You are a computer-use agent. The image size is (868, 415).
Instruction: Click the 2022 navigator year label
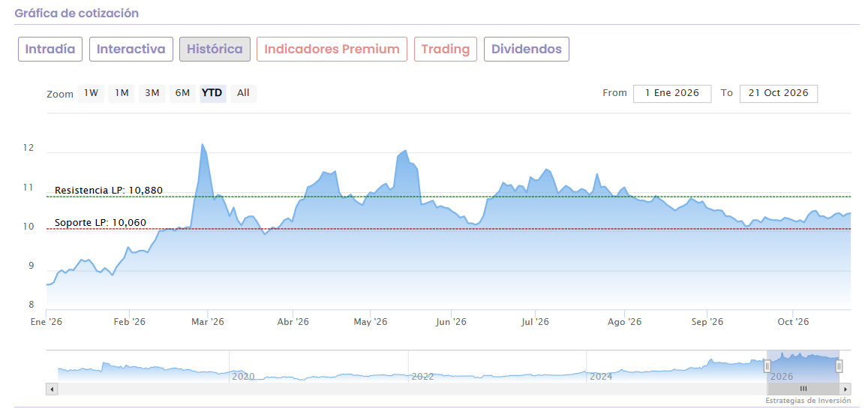(x=422, y=377)
